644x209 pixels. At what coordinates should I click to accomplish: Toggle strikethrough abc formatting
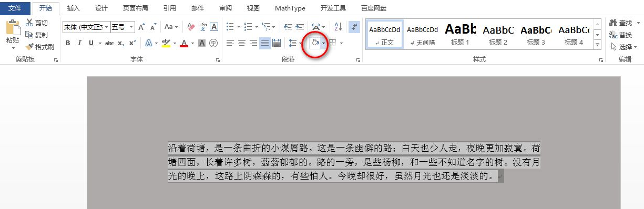coord(109,43)
